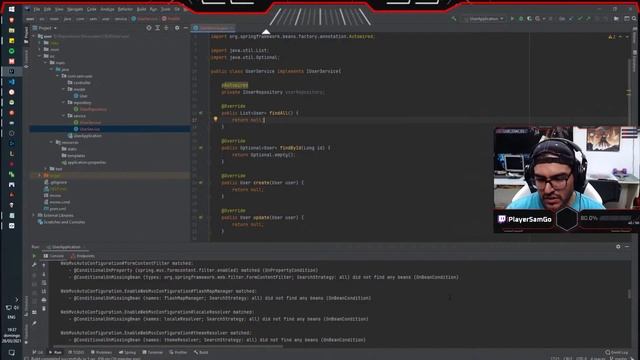Expand External Libraries node
640x360 pixels.
(x=34, y=215)
